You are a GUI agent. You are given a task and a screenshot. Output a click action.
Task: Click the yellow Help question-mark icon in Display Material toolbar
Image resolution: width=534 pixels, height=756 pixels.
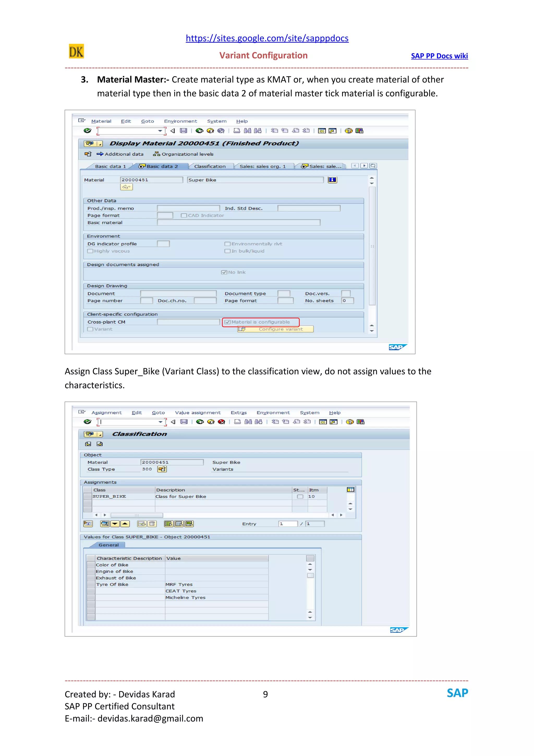coord(349,131)
